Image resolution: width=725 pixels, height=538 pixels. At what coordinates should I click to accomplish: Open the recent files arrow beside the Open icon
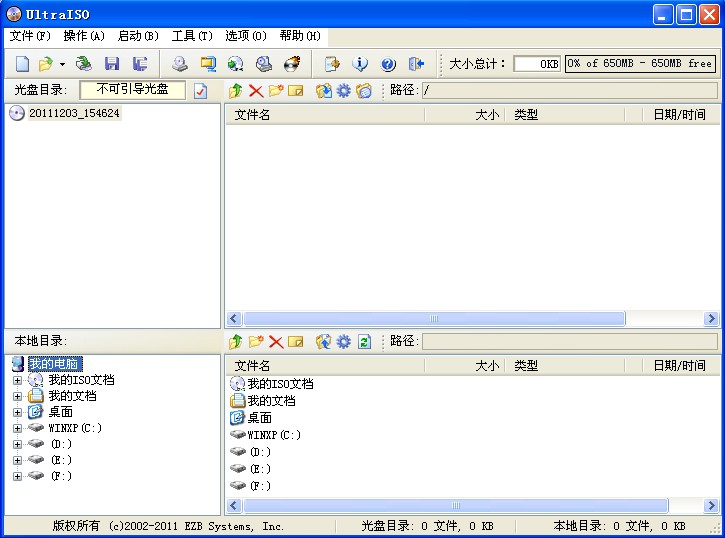(62, 64)
